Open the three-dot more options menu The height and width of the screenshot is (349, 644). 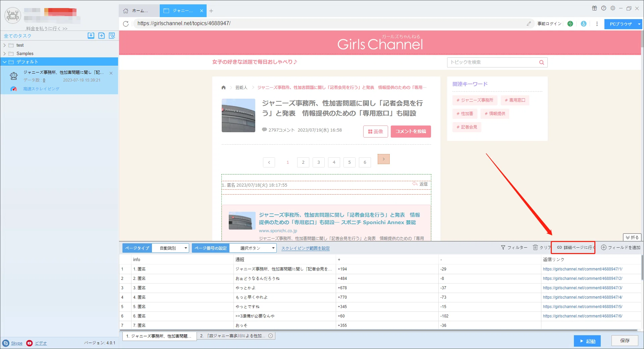click(597, 23)
